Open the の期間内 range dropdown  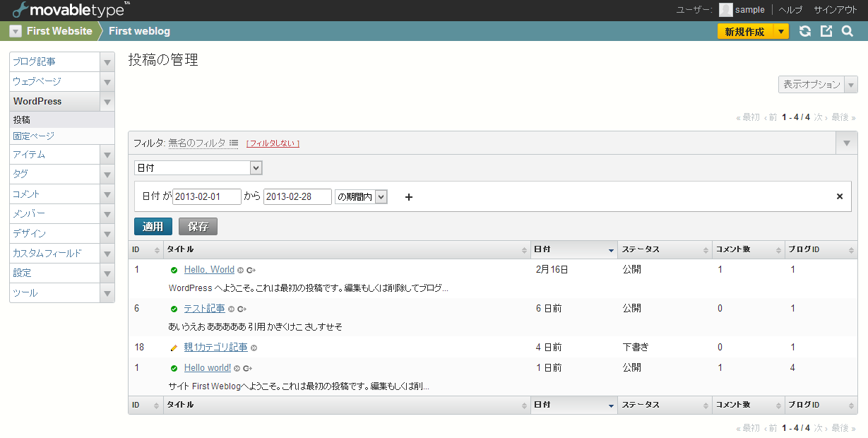coord(362,197)
